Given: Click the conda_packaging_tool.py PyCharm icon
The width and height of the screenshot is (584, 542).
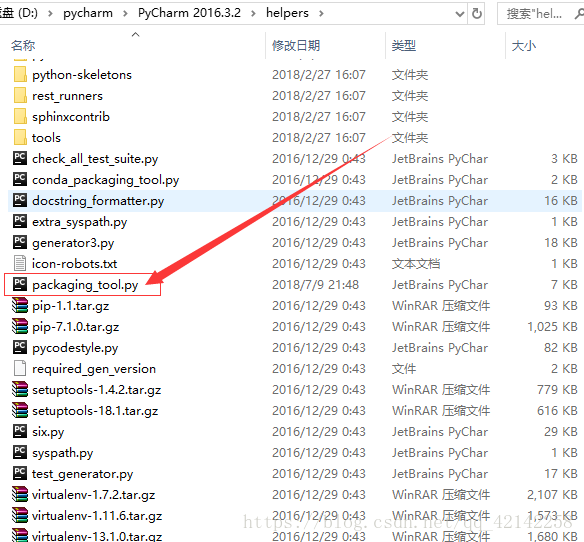Looking at the screenshot, I should click(x=20, y=179).
